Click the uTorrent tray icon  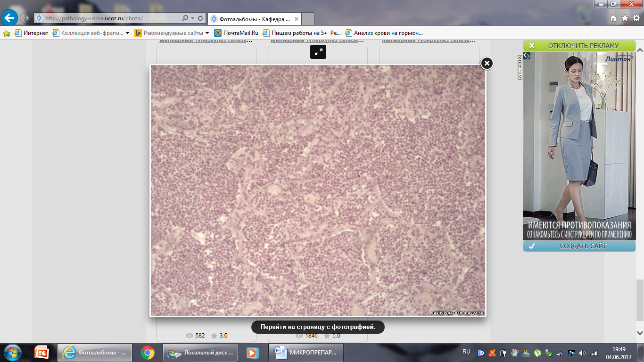click(537, 353)
